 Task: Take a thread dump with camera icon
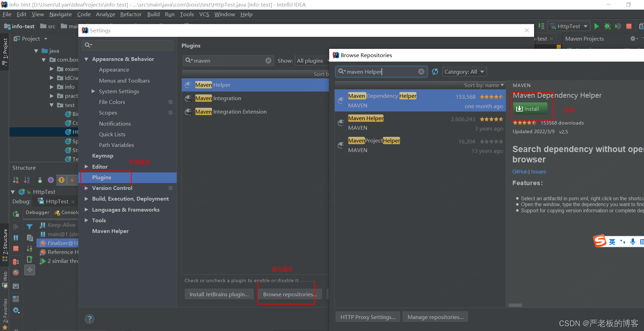click(x=16, y=286)
